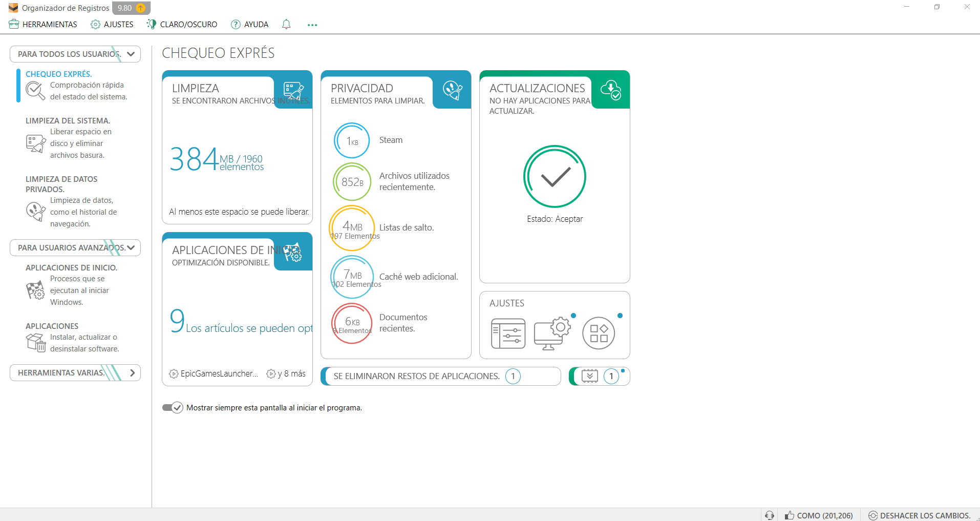
Task: Click 'Al menos este espacio se puede liberar' text
Action: (239, 212)
